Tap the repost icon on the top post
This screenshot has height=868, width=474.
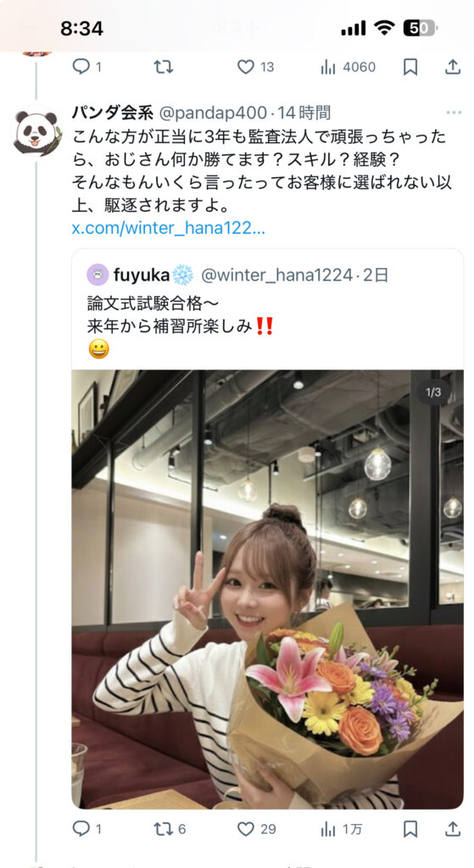(x=164, y=67)
